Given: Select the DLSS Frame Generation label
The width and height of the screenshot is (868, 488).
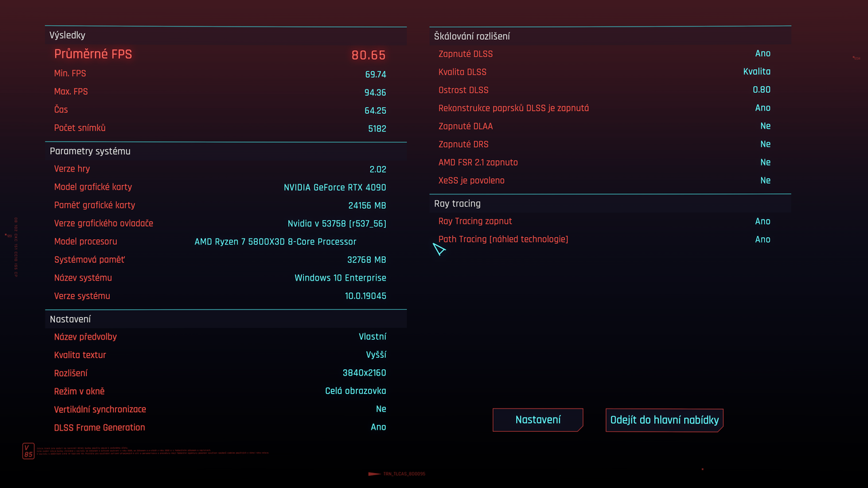Looking at the screenshot, I should 100,428.
